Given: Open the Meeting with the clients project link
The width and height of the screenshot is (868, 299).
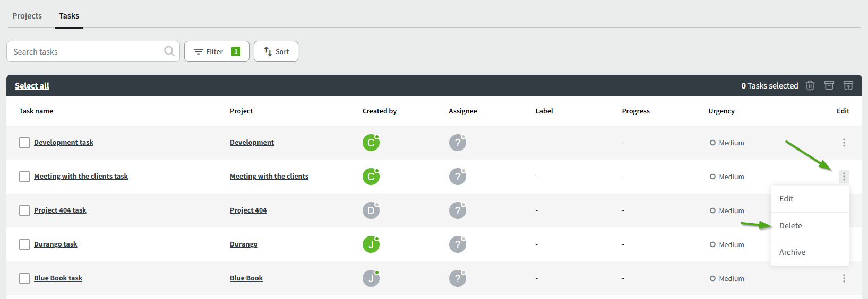Looking at the screenshot, I should click(x=269, y=177).
